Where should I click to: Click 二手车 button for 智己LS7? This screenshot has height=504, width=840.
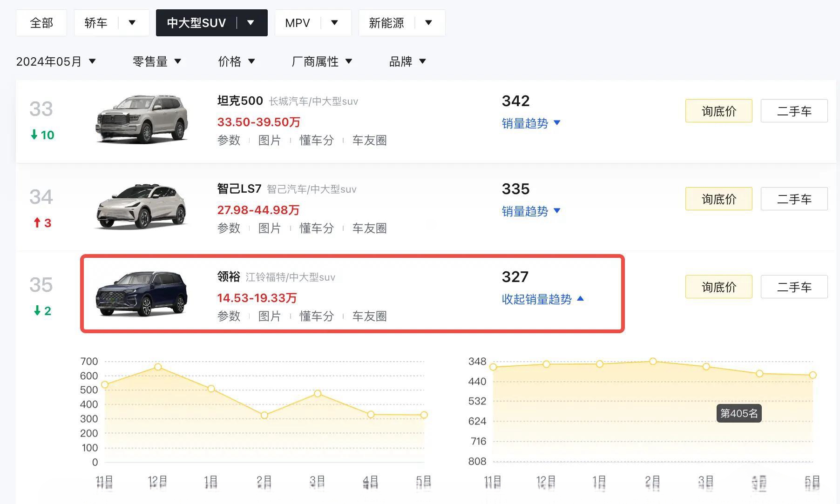[x=794, y=199]
